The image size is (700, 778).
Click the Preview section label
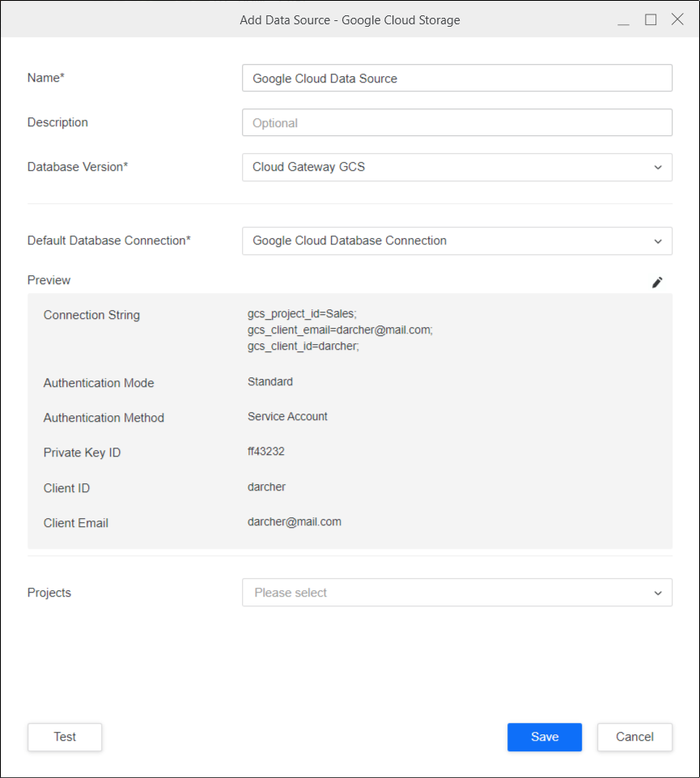point(49,280)
